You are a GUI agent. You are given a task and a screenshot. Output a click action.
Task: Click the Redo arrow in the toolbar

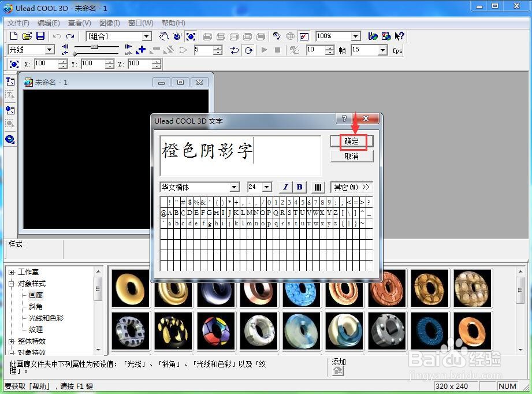pos(70,36)
